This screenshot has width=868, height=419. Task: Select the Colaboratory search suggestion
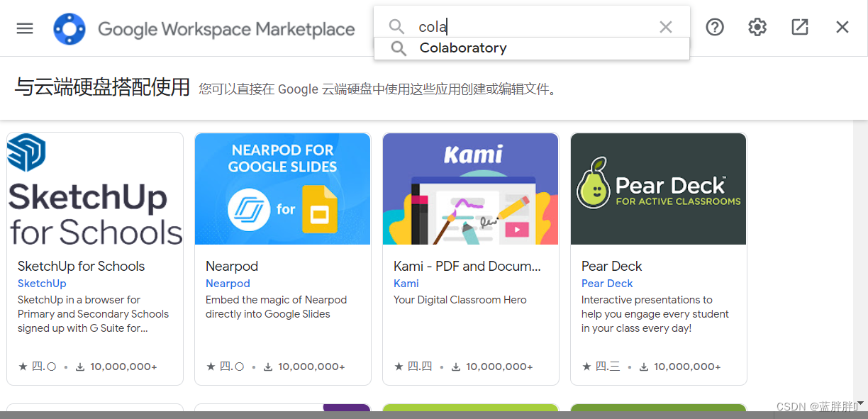click(x=532, y=48)
